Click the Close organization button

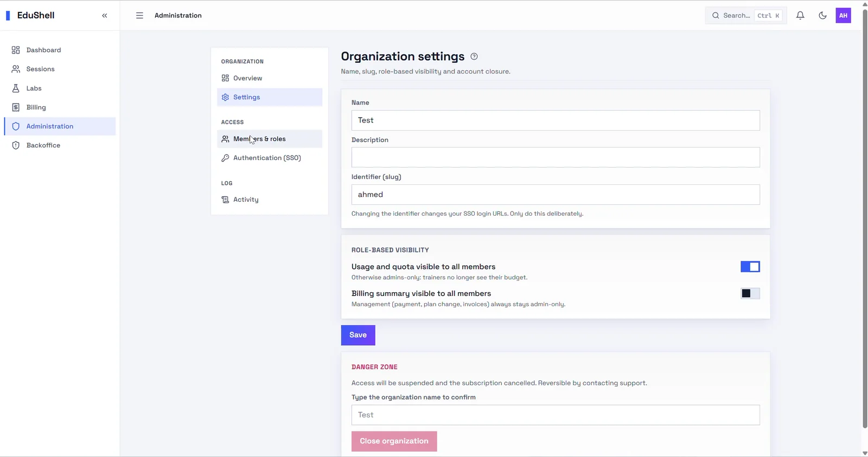pos(394,441)
